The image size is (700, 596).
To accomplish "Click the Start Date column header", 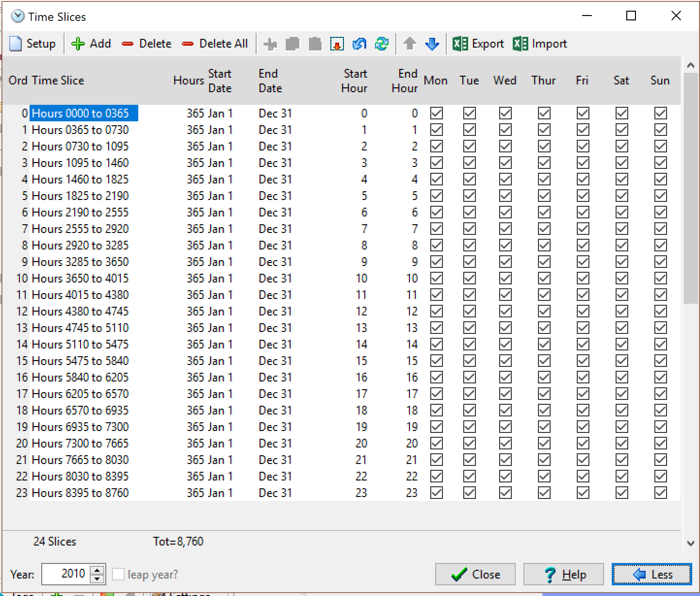I will [220, 81].
